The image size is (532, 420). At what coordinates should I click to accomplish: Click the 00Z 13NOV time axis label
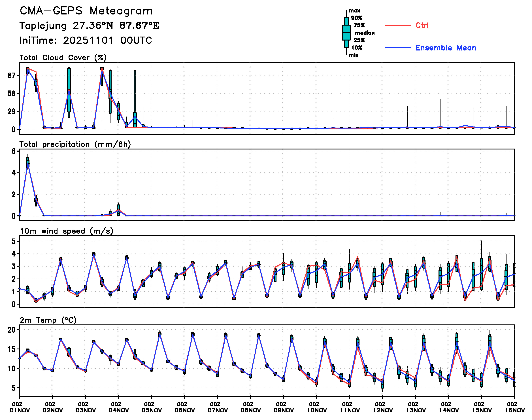[x=416, y=407]
